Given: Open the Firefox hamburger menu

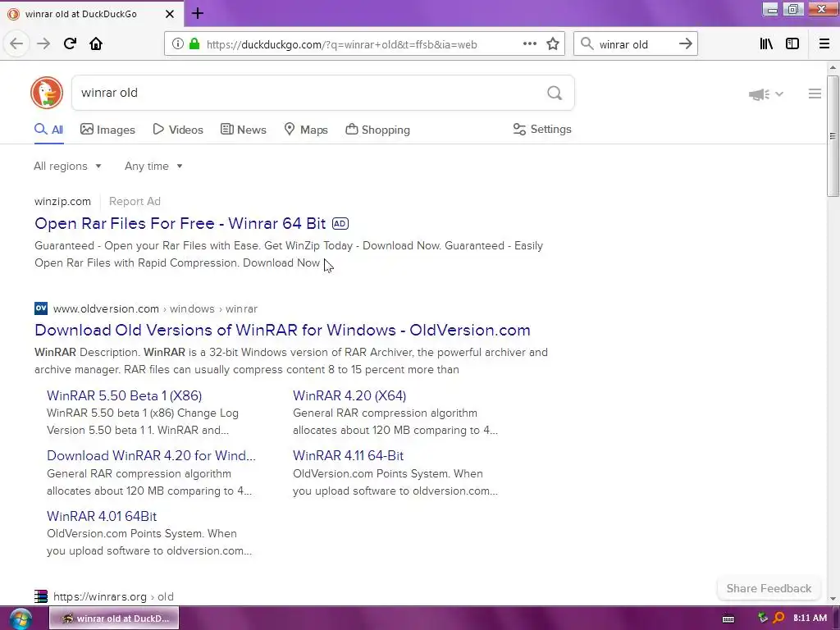Looking at the screenshot, I should [x=824, y=44].
